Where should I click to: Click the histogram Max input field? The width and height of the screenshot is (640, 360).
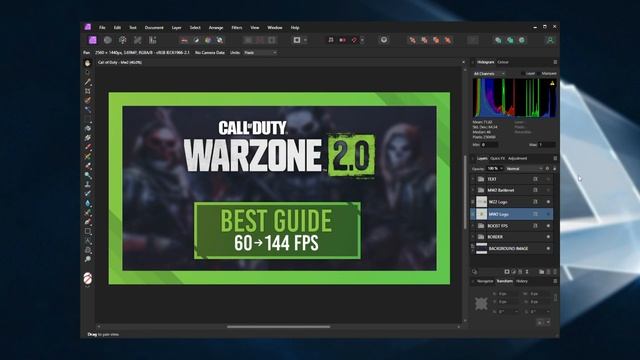pos(547,145)
